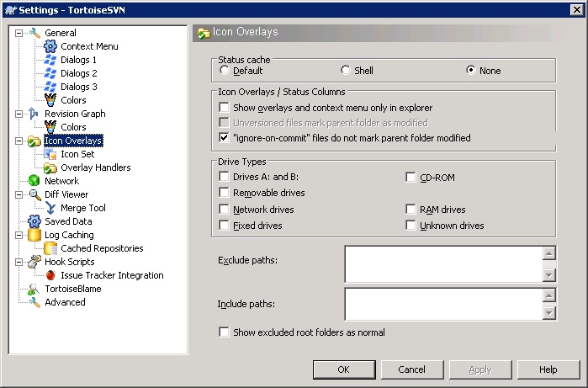Screen dimensions: 588x388
Task: Click the Merge Tool arrow icon
Action: (50, 208)
